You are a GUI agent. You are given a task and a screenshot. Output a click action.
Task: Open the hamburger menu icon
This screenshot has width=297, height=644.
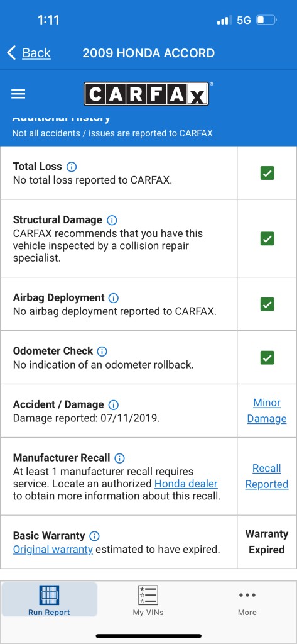pyautogui.click(x=18, y=94)
